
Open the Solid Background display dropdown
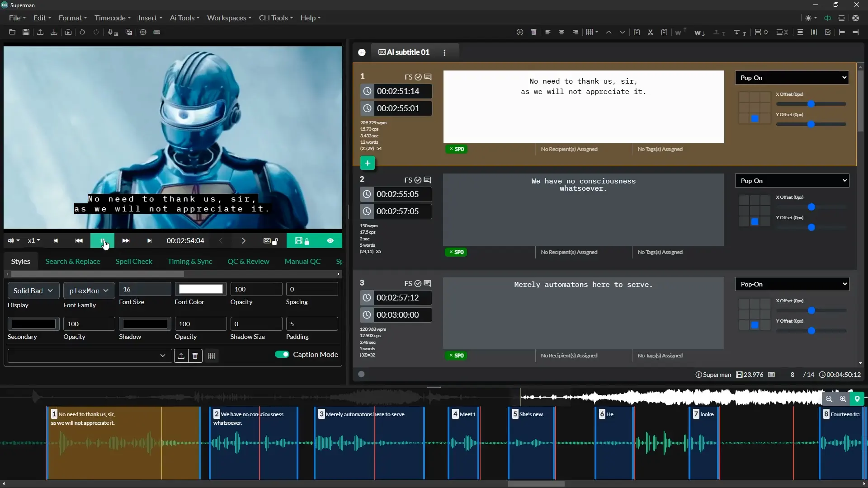click(33, 291)
